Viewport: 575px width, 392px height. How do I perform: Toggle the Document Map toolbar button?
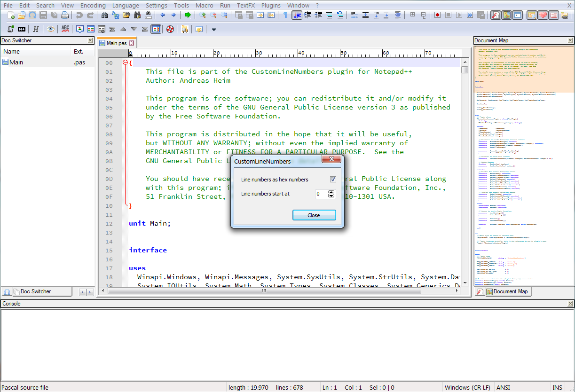(x=507, y=15)
